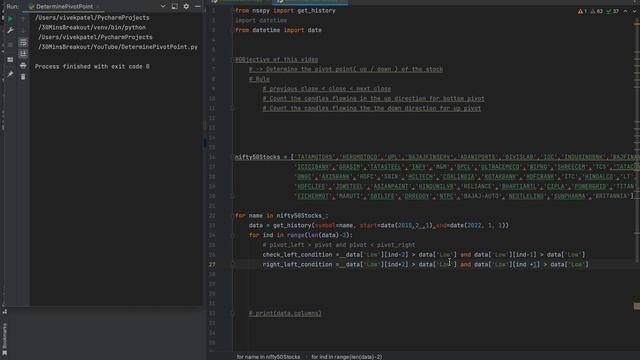
Task: Click 'nifty50Stocks' variable name on line 16
Action: (x=258, y=157)
